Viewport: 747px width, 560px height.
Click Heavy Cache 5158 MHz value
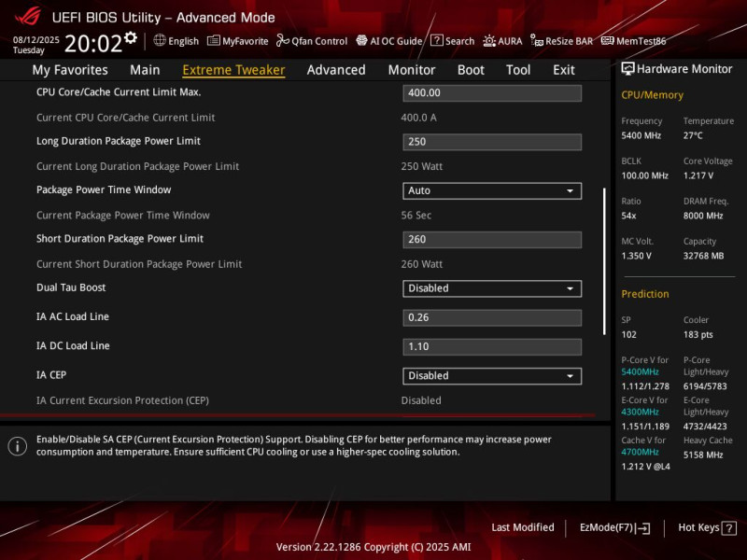tap(703, 455)
